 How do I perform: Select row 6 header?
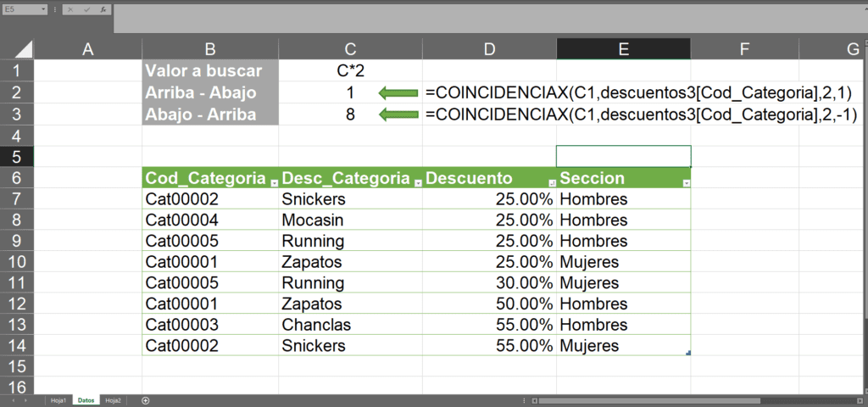point(17,178)
